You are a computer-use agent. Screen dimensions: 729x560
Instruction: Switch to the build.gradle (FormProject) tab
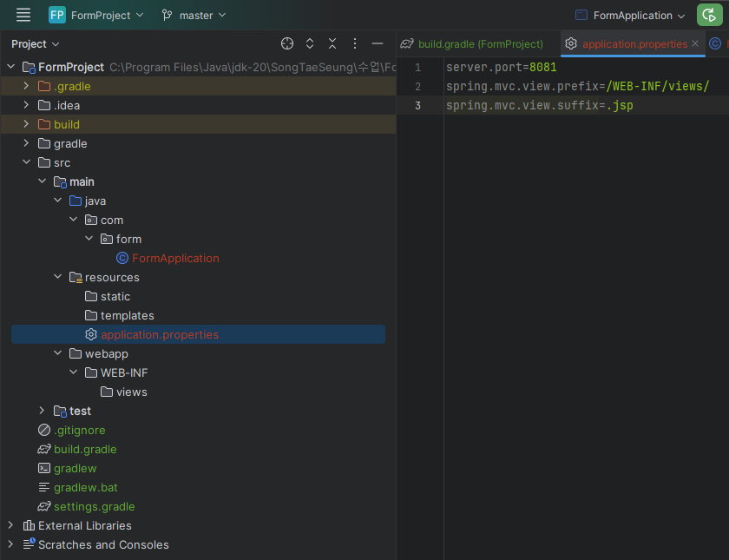click(471, 43)
